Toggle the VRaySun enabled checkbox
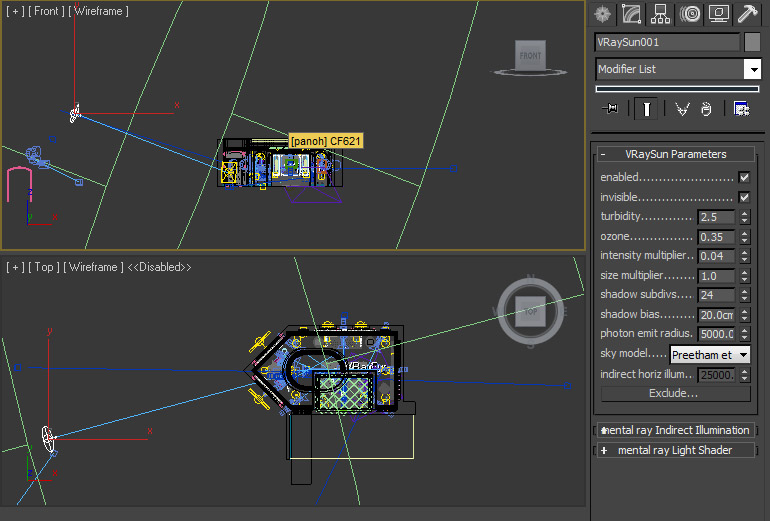770x521 pixels. pos(743,177)
